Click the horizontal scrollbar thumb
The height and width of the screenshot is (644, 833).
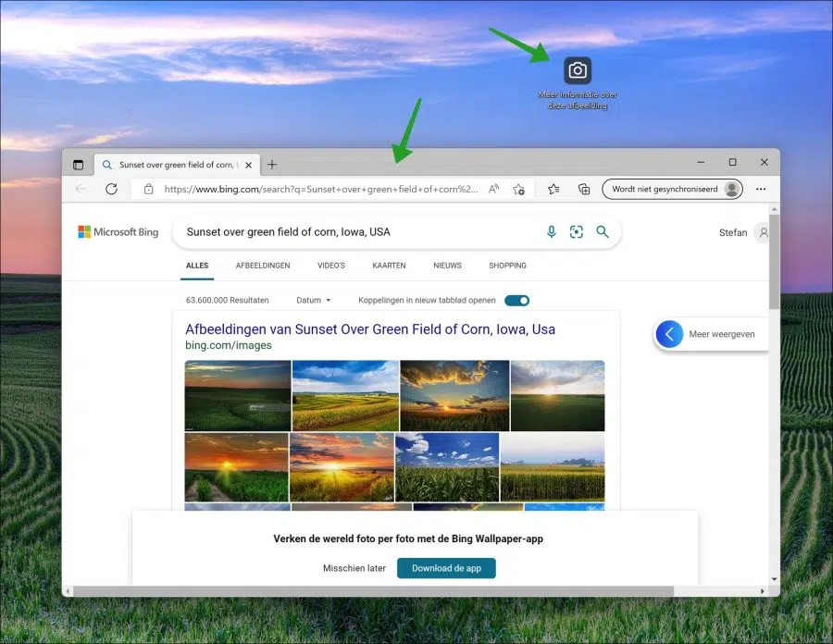(x=374, y=591)
